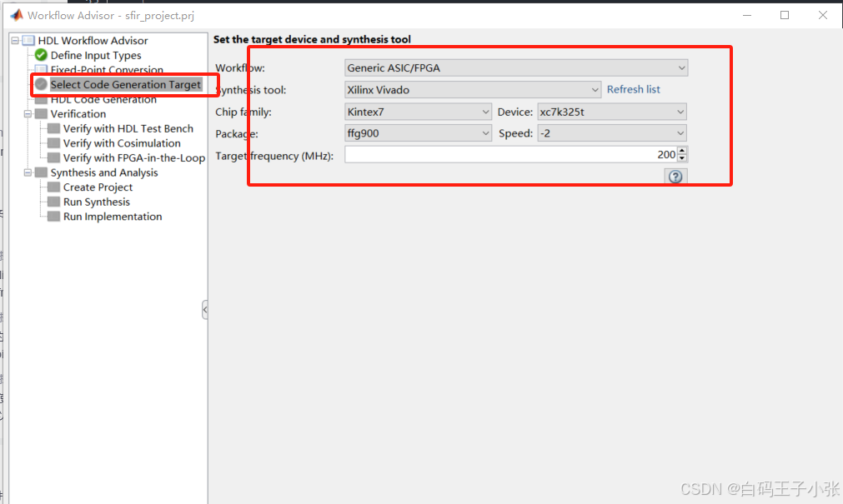
Task: Open the Chip family dropdown
Action: click(418, 112)
